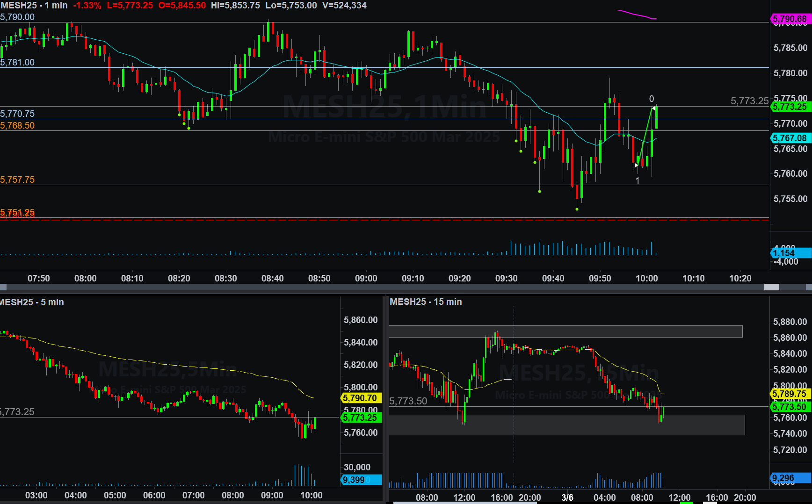This screenshot has width=812, height=504.
Task: Click the 5,880.00 label on 15 min axis
Action: [790, 322]
